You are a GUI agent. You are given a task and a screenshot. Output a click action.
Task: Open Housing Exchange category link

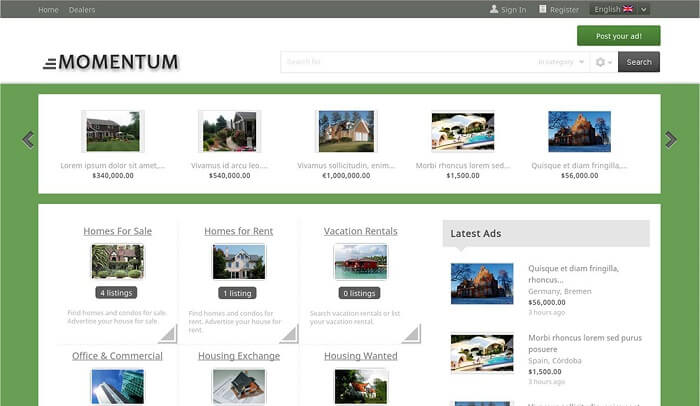(x=239, y=356)
